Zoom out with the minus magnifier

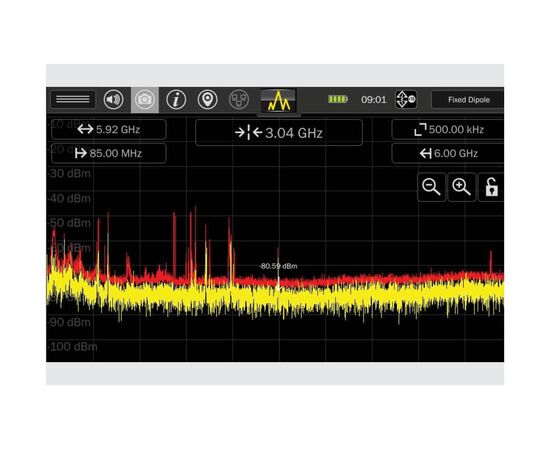(431, 187)
